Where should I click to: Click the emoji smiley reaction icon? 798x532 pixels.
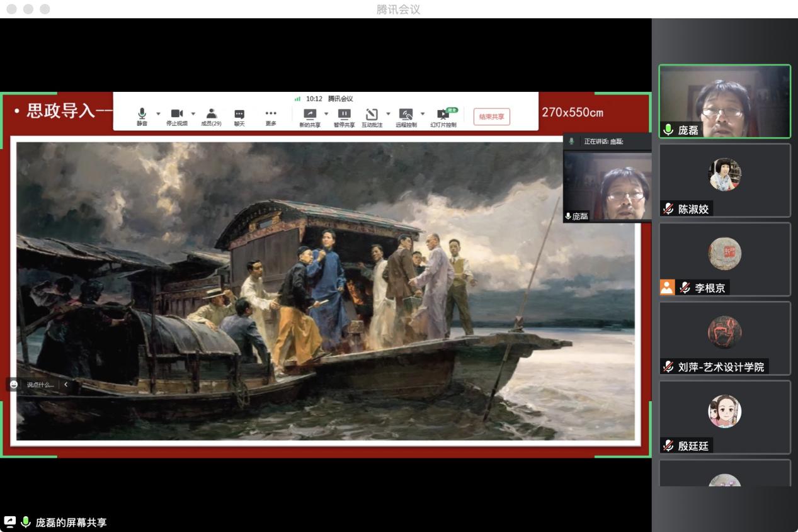tap(14, 384)
